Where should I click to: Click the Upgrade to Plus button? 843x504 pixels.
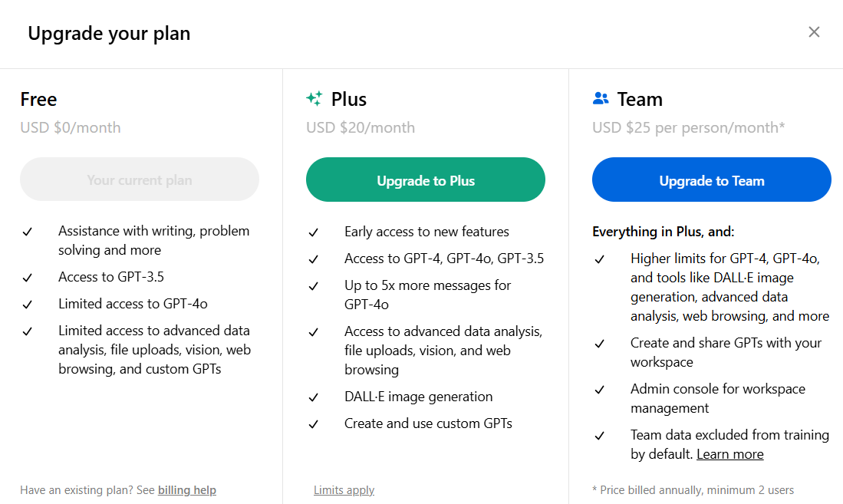(426, 180)
